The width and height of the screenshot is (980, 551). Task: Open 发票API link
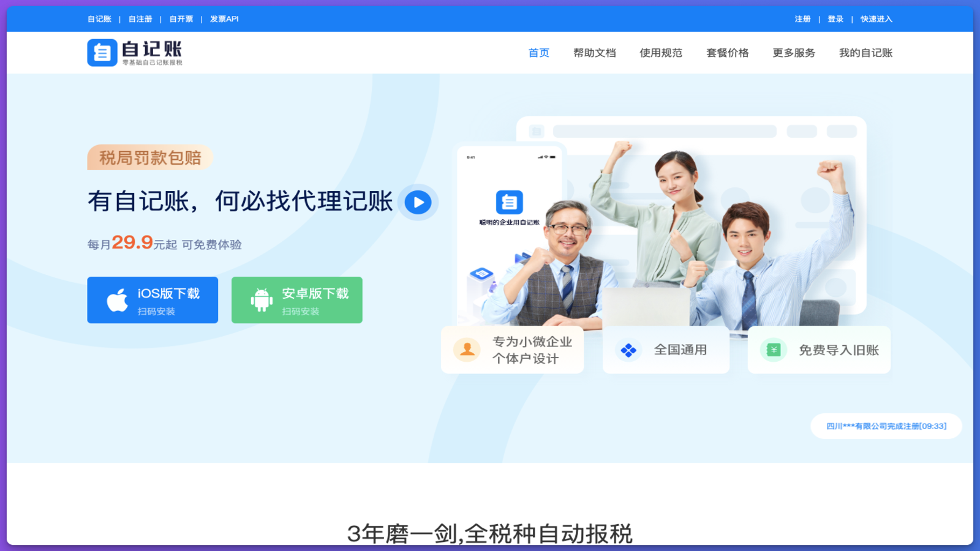224,19
